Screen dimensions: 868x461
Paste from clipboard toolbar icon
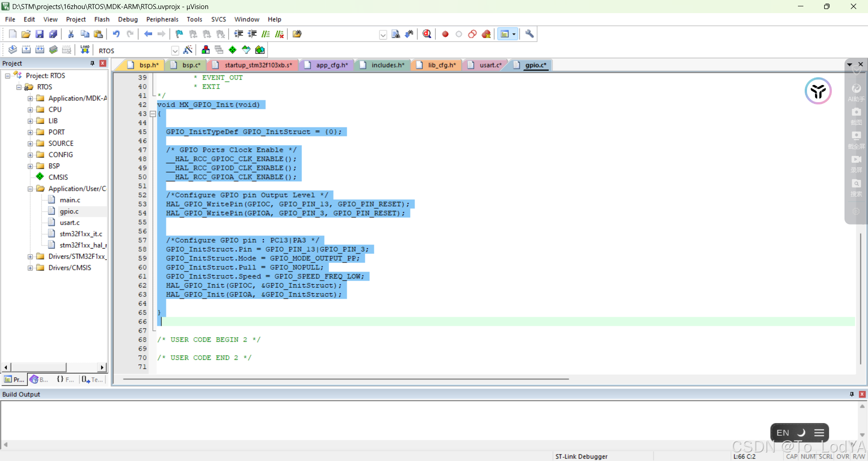(x=98, y=34)
